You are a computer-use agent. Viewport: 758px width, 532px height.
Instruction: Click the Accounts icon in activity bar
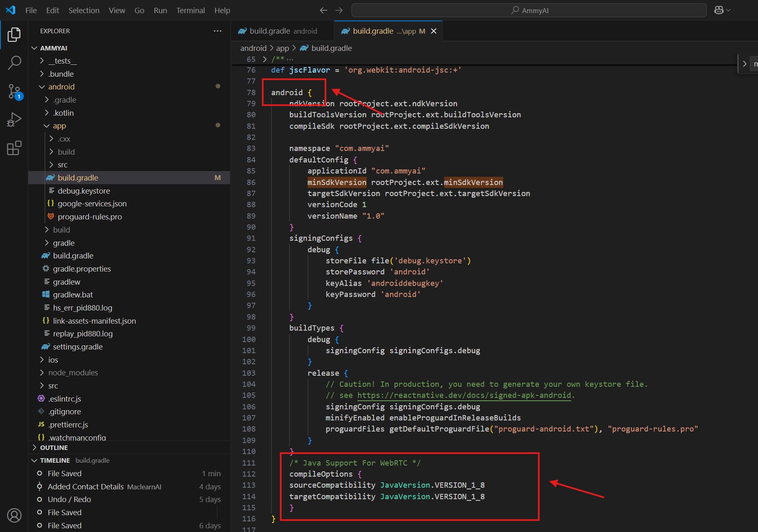pyautogui.click(x=14, y=515)
